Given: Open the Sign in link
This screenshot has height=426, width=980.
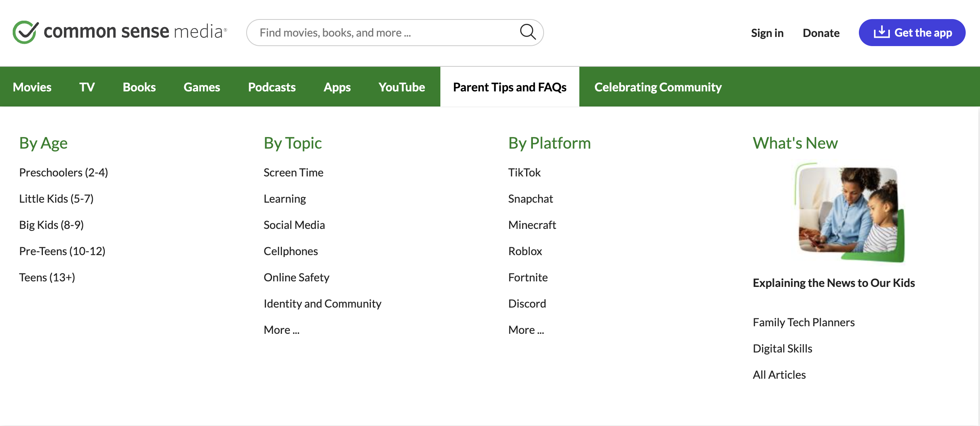Looking at the screenshot, I should tap(767, 33).
